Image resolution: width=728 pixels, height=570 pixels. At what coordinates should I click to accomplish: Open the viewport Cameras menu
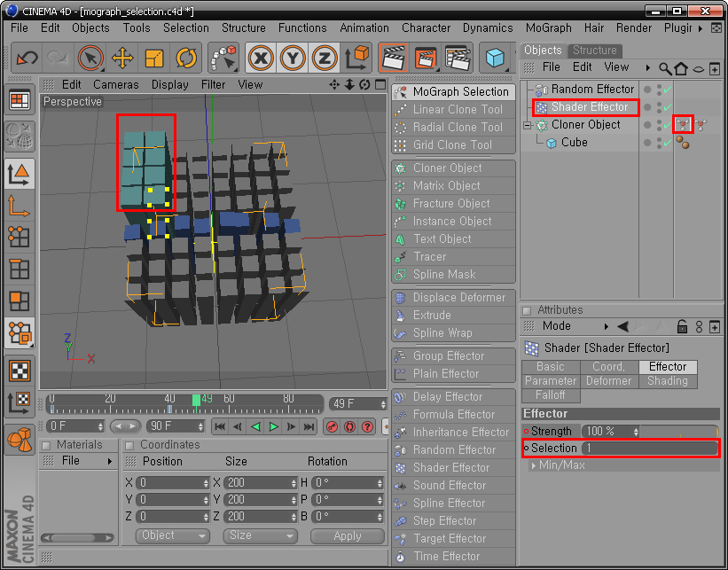click(115, 85)
